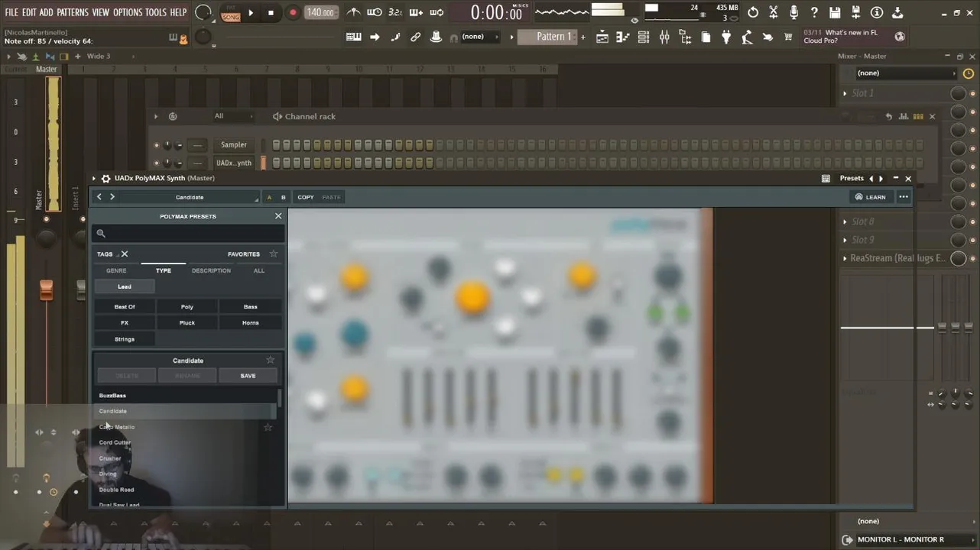
Task: Open the mixer icon in toolbar
Action: click(664, 37)
